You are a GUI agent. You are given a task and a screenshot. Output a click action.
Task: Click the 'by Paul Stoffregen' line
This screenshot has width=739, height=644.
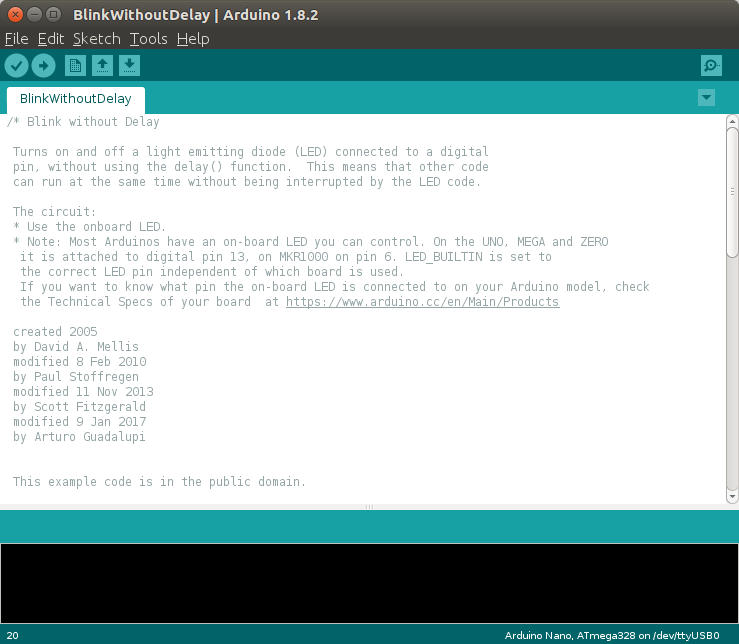click(x=76, y=377)
